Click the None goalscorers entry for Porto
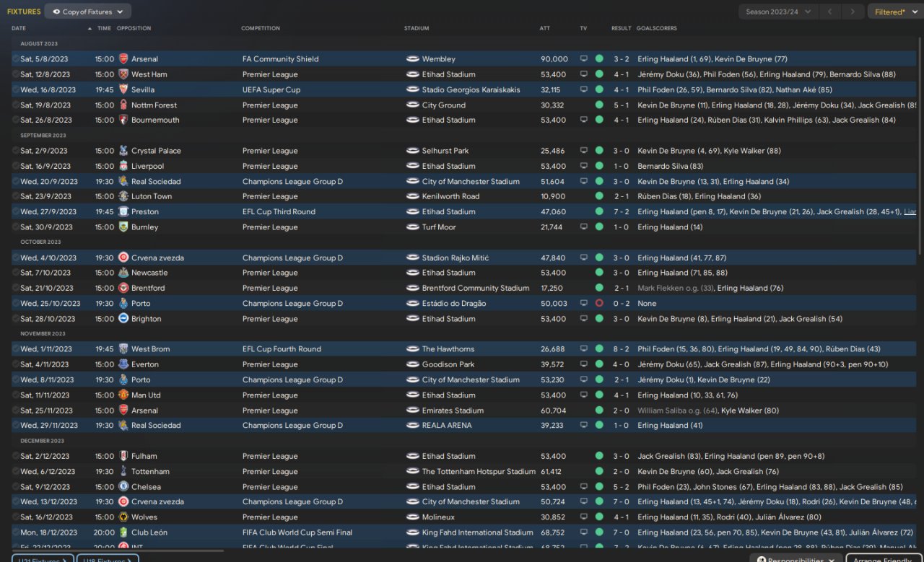This screenshot has height=562, width=924. [647, 303]
